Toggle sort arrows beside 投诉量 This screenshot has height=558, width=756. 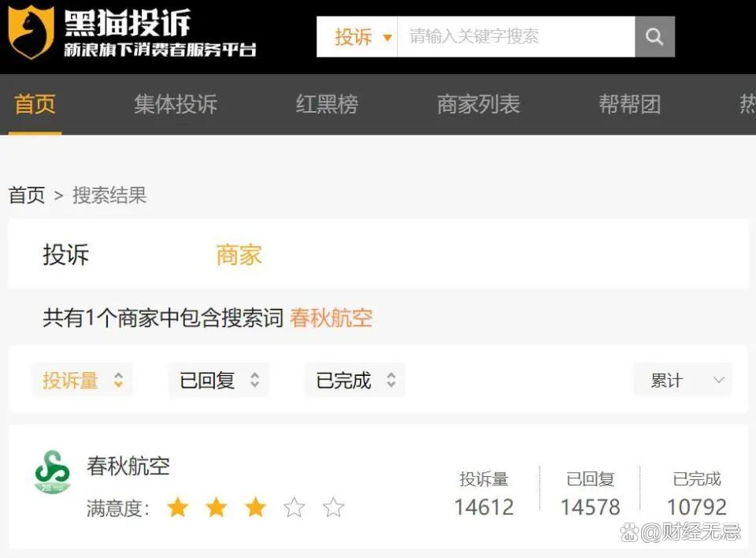[119, 381]
